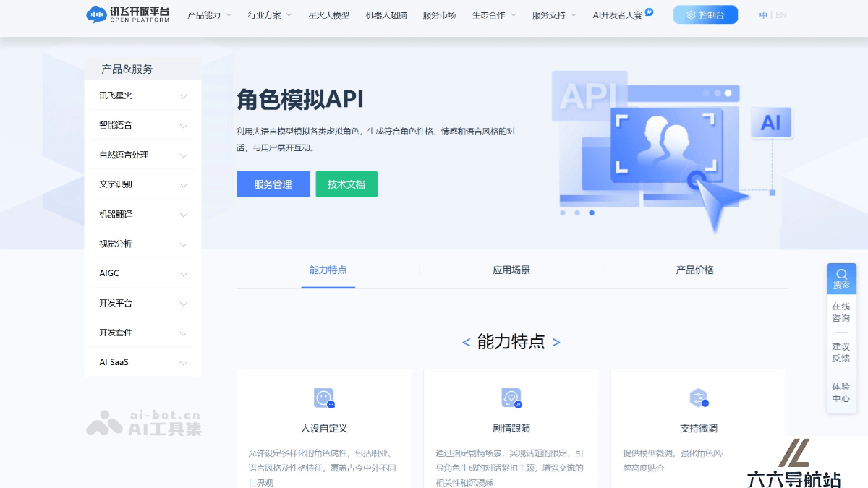868x488 pixels.
Task: Expand AI SaaS in the sidebar
Action: tap(142, 361)
